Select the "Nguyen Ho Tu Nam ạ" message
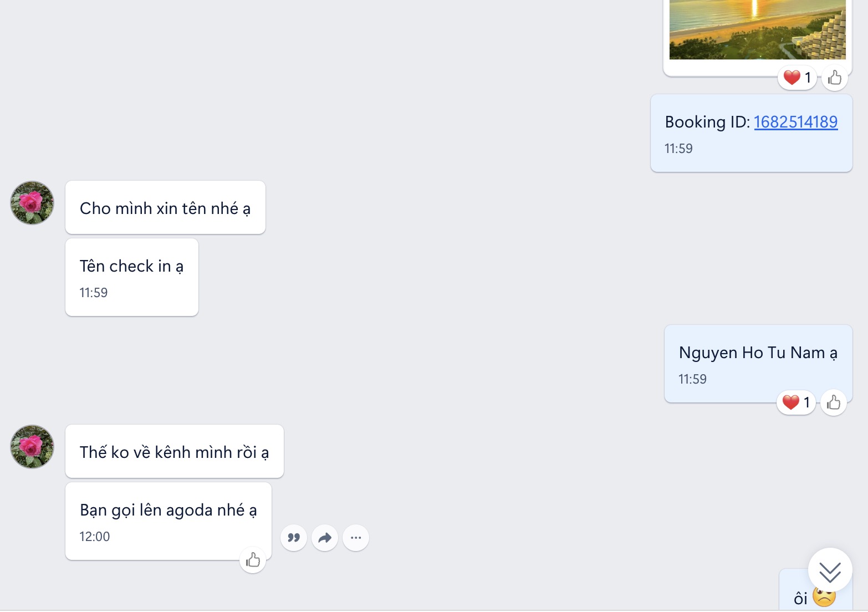The height and width of the screenshot is (612, 868). (758, 363)
